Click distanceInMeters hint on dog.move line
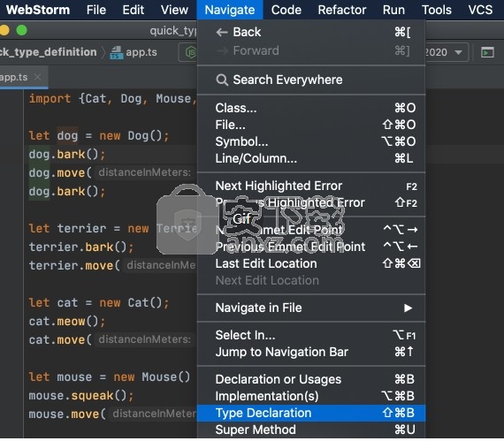This screenshot has width=504, height=441. 145,172
